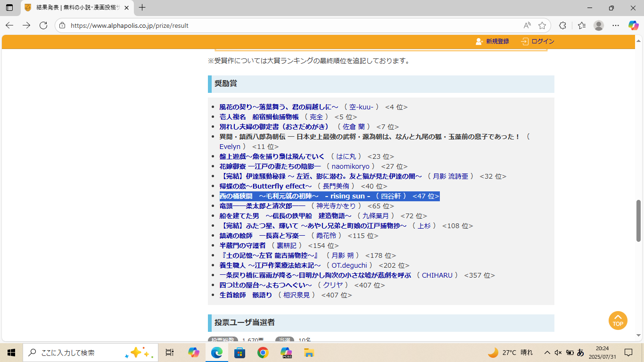Open the Copilot icon in toolbar

(x=633, y=25)
